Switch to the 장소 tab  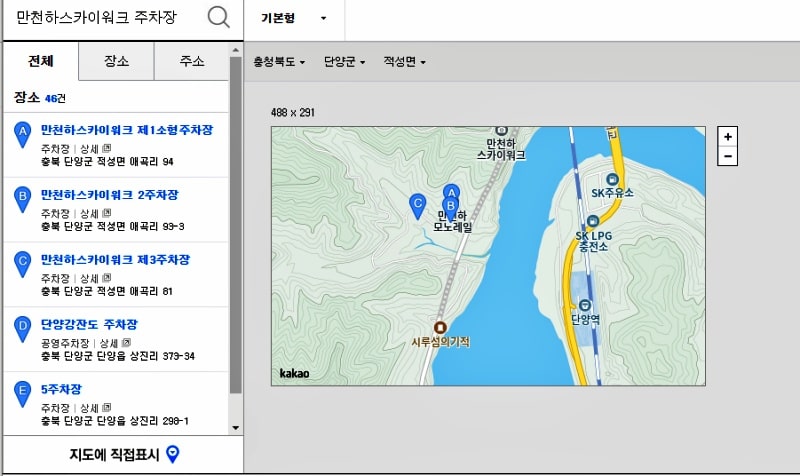click(x=116, y=61)
